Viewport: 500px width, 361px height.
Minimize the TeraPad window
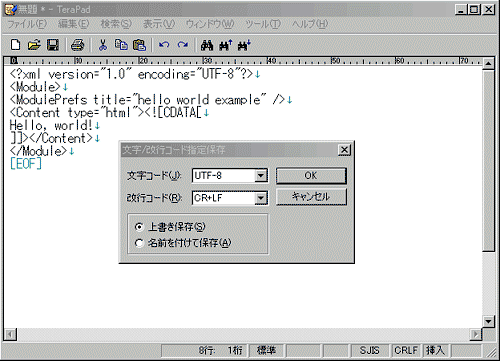(x=461, y=9)
